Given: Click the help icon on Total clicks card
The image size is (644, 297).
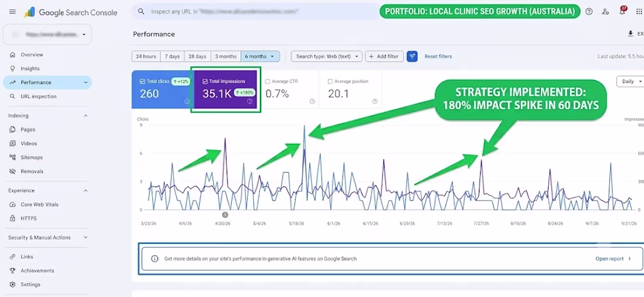Looking at the screenshot, I should [x=187, y=101].
